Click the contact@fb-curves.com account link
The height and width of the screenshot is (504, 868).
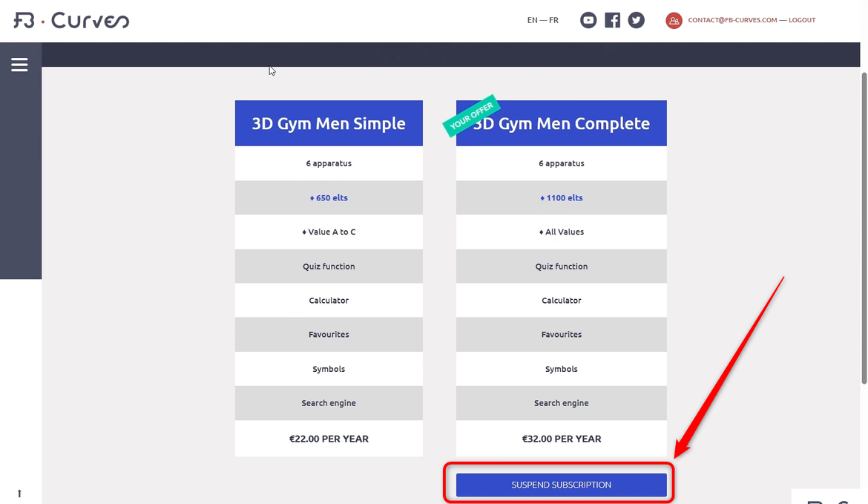732,21
